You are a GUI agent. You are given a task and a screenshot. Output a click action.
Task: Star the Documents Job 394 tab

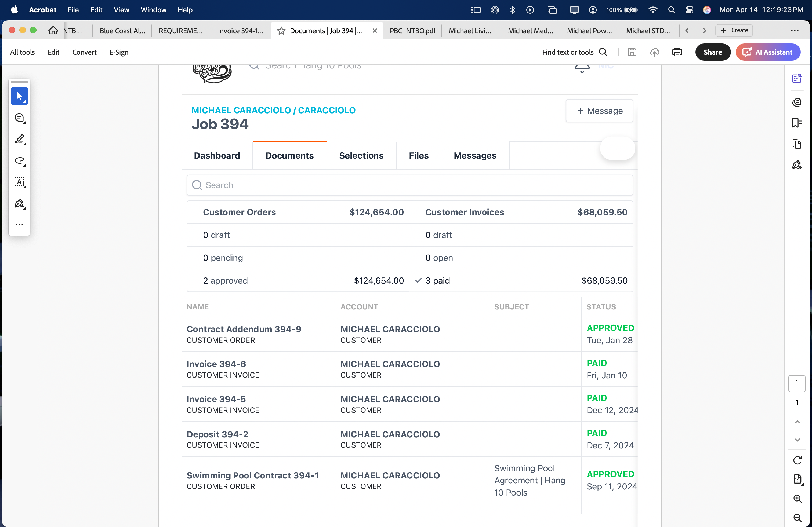[x=281, y=31]
